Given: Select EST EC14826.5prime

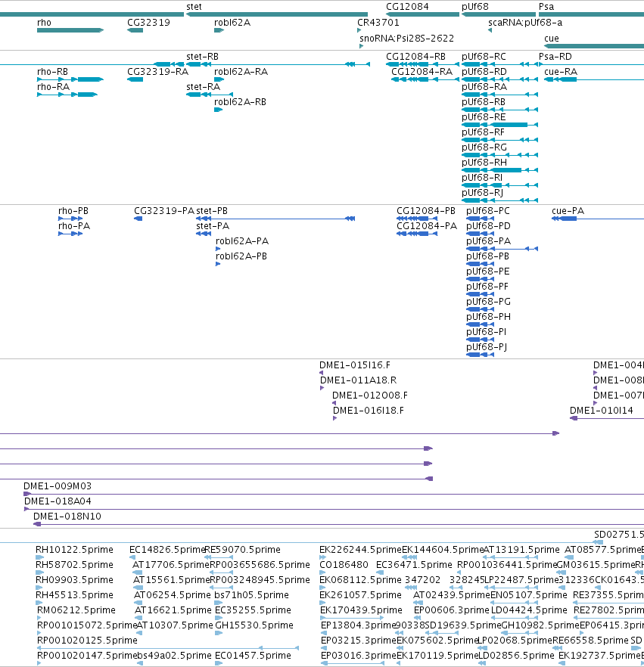Looking at the screenshot, I should point(132,557).
